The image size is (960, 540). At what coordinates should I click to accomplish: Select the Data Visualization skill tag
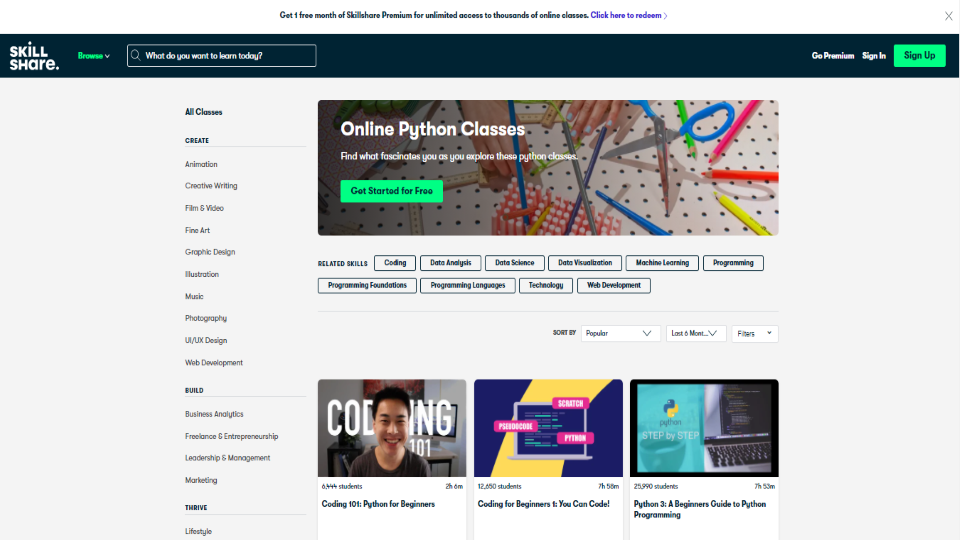pyautogui.click(x=585, y=263)
